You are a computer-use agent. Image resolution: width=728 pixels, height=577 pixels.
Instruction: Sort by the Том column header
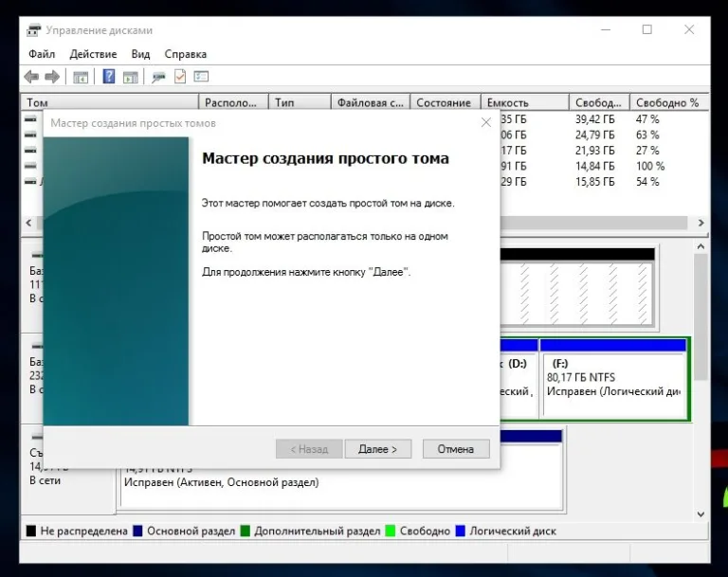[111, 102]
